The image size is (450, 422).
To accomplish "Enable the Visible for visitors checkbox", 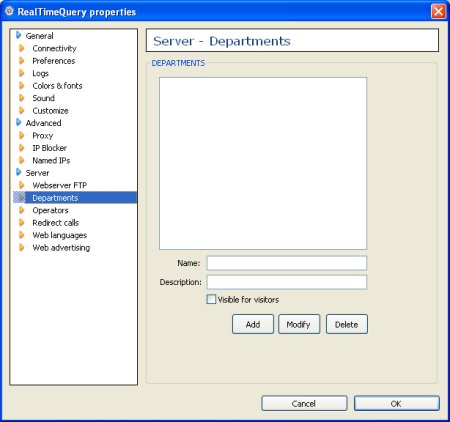I will coord(211,299).
